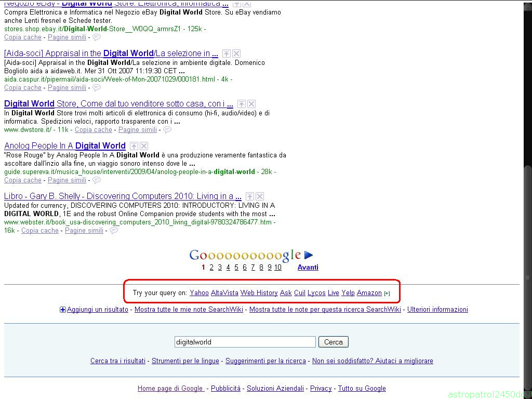532x399 pixels.
Task: Open Pagine simili for the stores.shop.ebay.it result
Action: (67, 37)
